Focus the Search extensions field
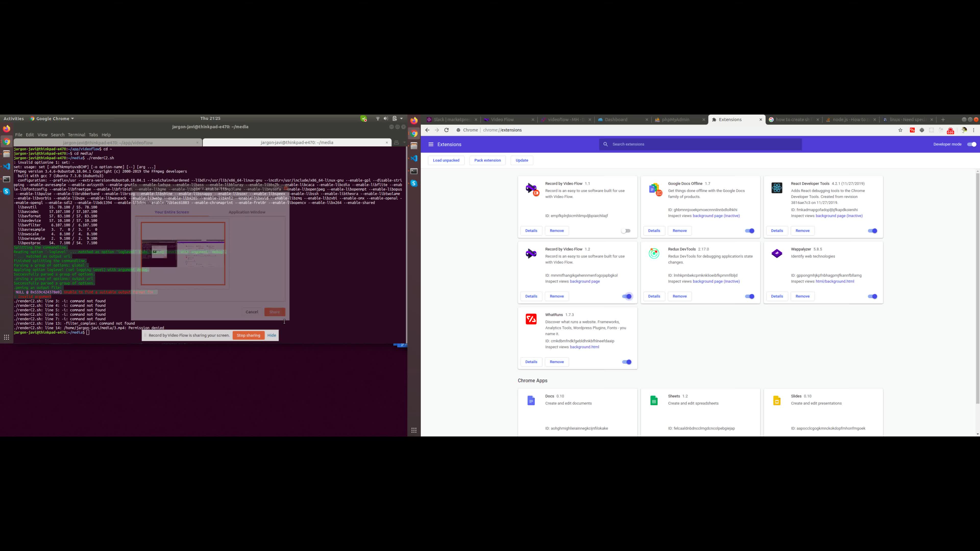980x551 pixels. pyautogui.click(x=700, y=144)
